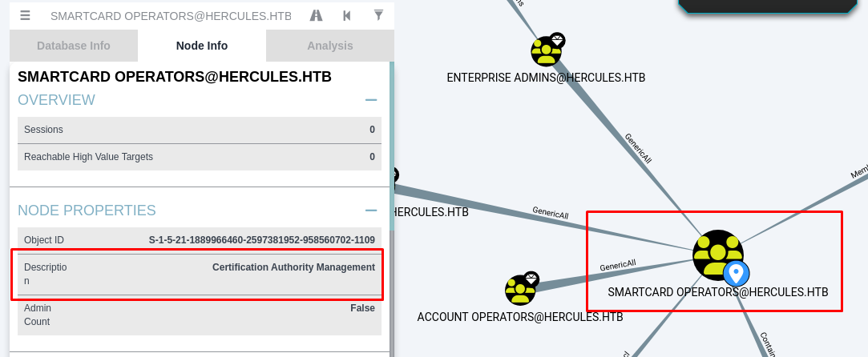868x357 pixels.
Task: Switch to the Database Info tab
Action: [74, 46]
